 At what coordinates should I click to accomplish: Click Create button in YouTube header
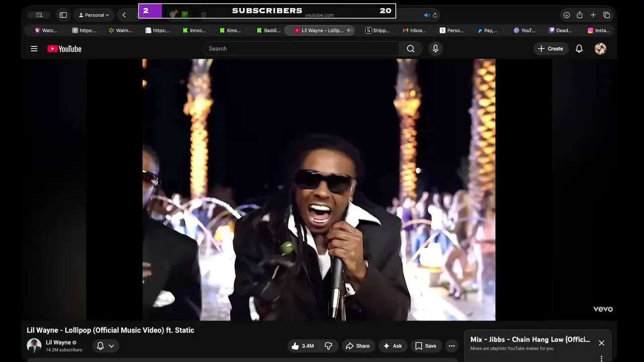pyautogui.click(x=550, y=49)
